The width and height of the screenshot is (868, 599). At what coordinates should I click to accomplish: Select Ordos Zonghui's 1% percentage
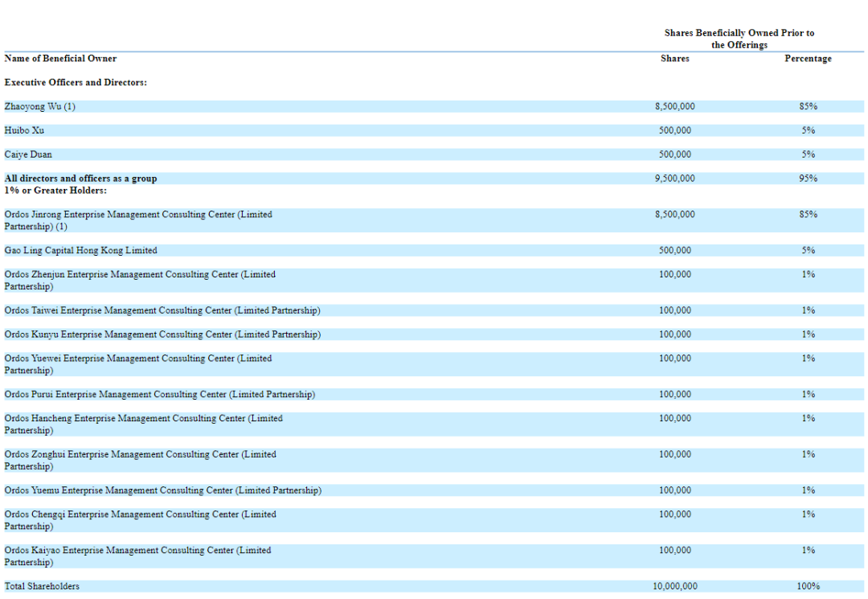coord(809,454)
